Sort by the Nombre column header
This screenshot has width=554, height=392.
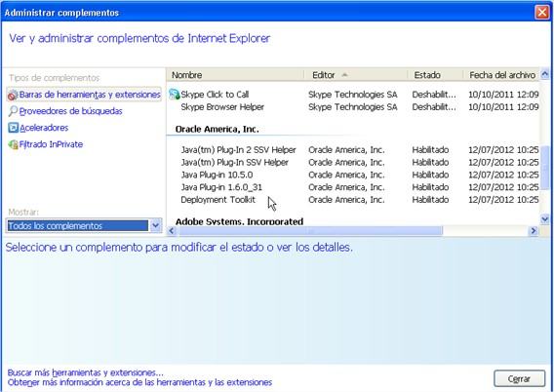pyautogui.click(x=235, y=75)
